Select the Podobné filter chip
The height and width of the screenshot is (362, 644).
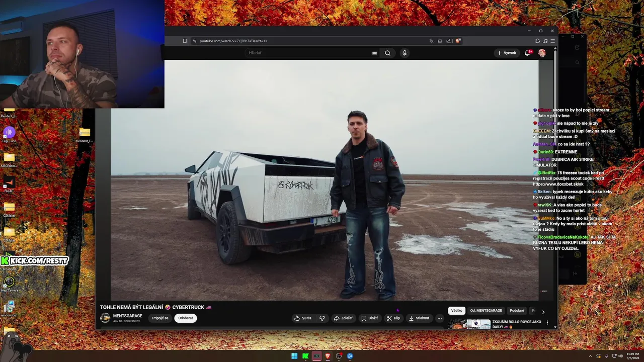click(517, 311)
